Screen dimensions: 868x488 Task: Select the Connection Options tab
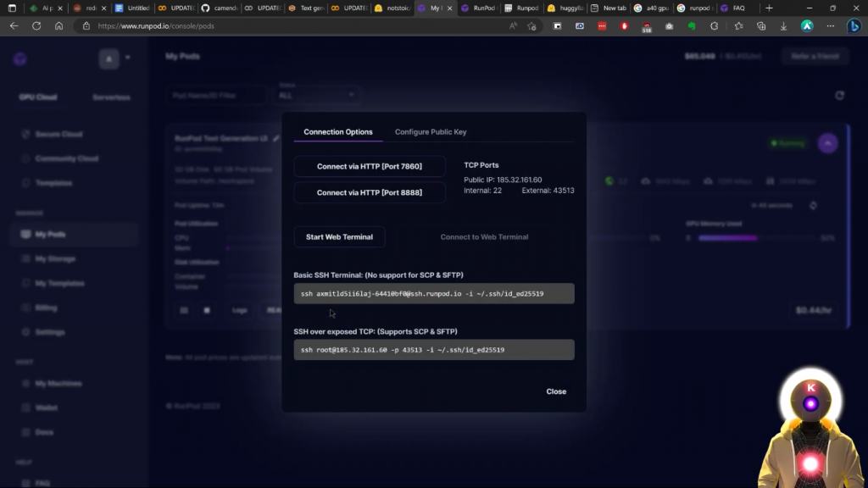[x=337, y=131]
